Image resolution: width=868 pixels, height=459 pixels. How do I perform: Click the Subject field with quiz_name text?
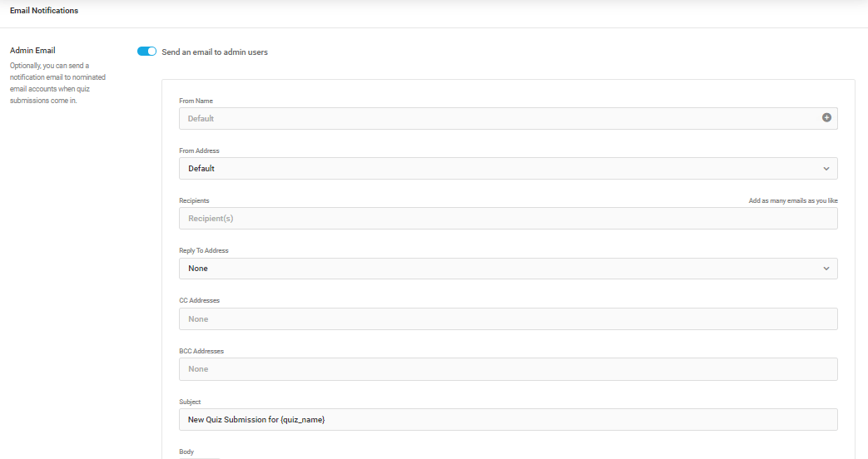[508, 420]
